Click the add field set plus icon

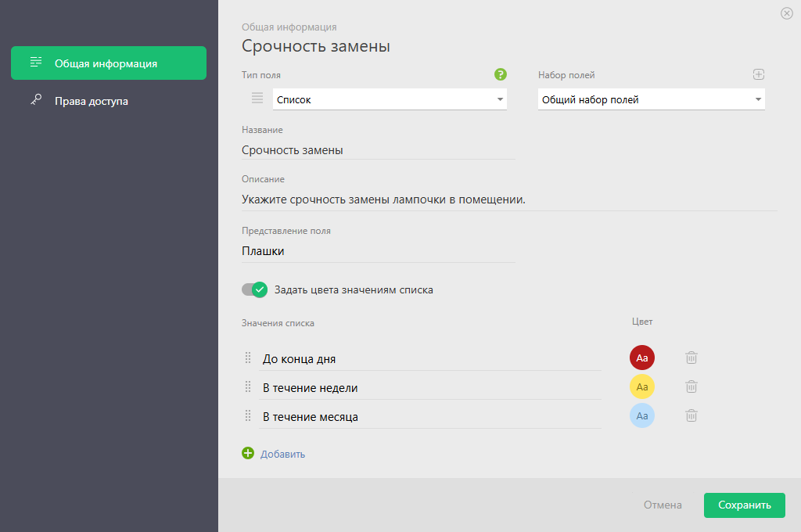[758, 75]
